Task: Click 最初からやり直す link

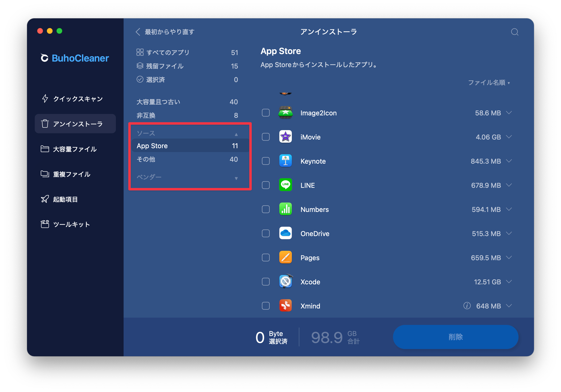Action: coord(169,32)
